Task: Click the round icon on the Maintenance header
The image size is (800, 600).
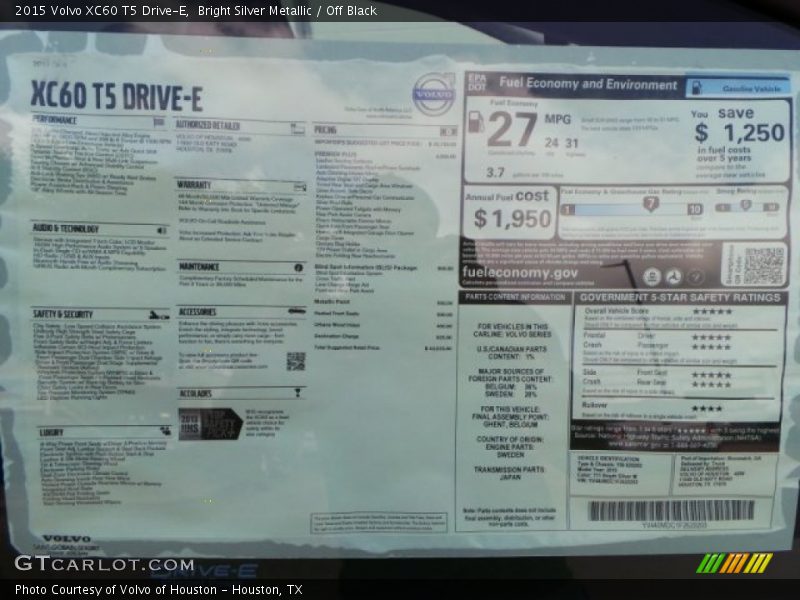Action: pyautogui.click(x=298, y=268)
